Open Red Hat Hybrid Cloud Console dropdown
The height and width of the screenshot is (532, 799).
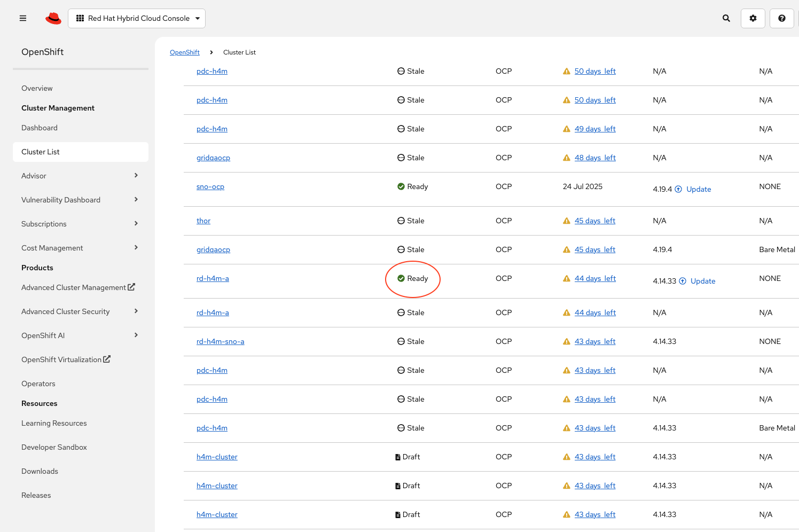(x=137, y=18)
